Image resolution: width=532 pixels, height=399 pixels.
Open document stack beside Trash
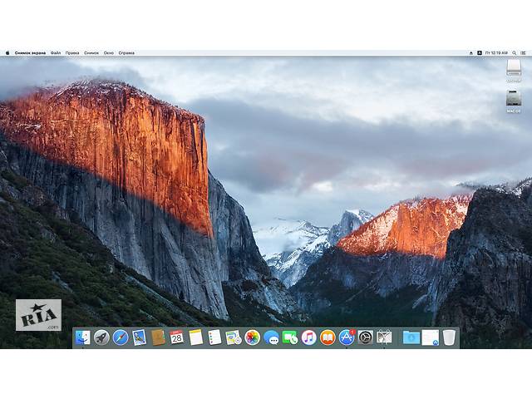point(431,337)
